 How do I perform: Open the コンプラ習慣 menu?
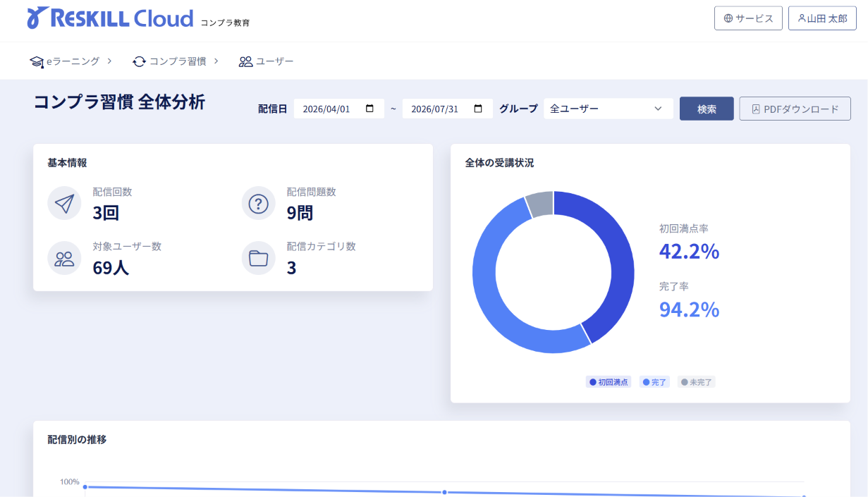click(176, 61)
